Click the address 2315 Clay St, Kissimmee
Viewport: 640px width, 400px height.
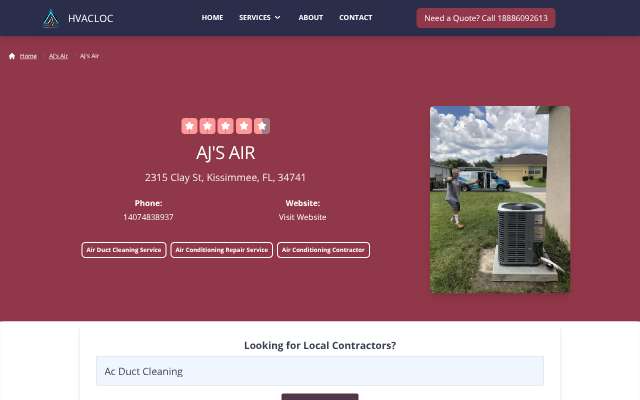225,178
